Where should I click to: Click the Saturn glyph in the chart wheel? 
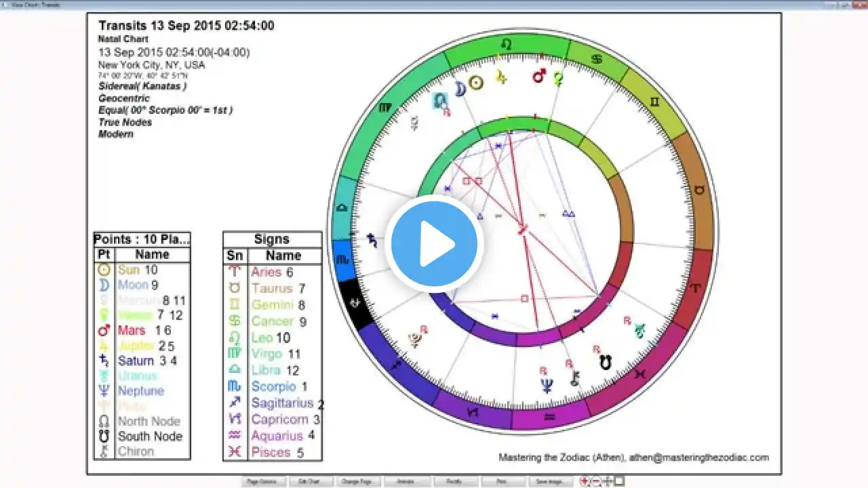click(x=372, y=240)
